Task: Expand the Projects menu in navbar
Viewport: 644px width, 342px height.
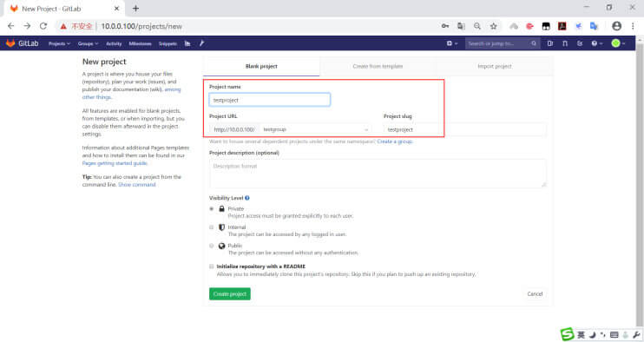Action: coord(59,43)
